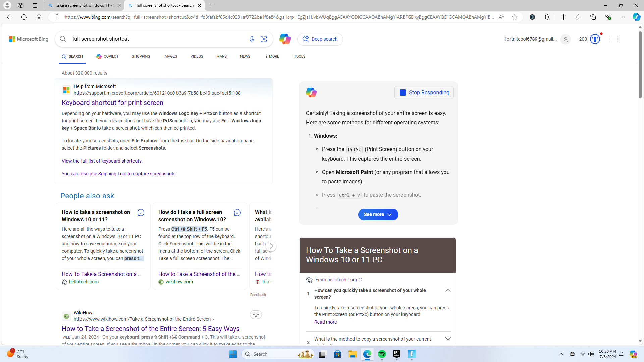The image size is (644, 362).
Task: Open the TOOLS search option
Action: (x=300, y=56)
